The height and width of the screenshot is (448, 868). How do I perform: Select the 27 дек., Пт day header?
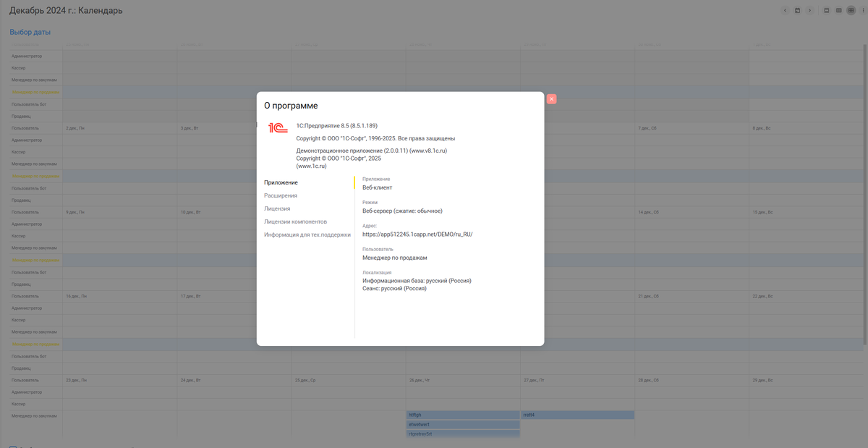534,380
